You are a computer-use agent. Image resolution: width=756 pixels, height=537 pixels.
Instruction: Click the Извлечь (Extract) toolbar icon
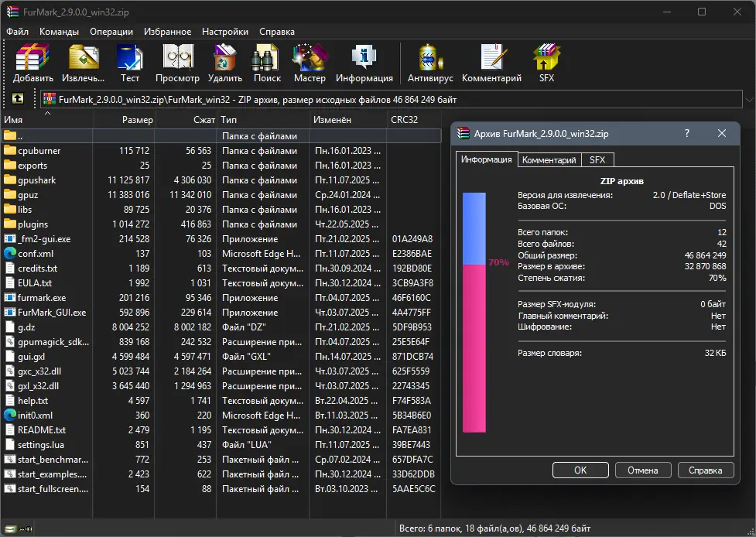[x=84, y=57]
